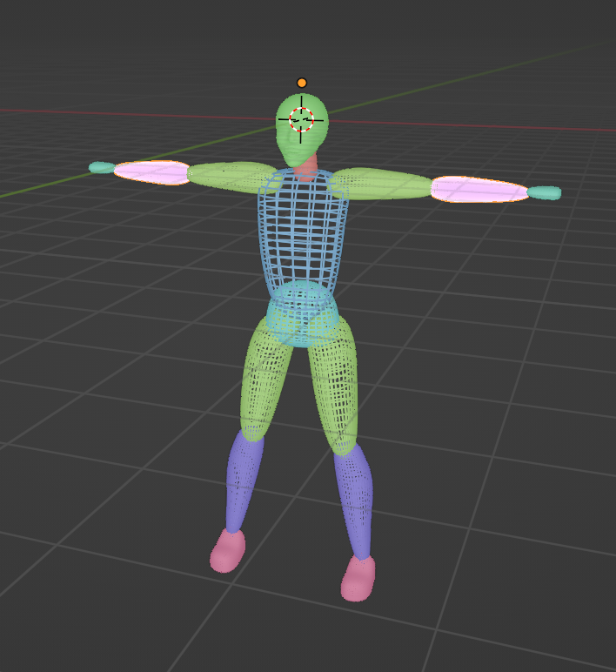Select the purple shin on screen's left side

(x=242, y=482)
